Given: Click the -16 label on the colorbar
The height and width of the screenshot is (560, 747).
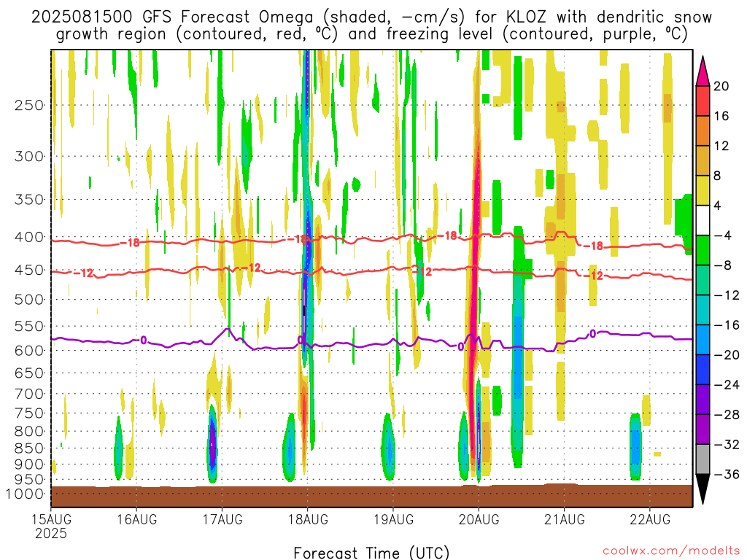Looking at the screenshot, I should [727, 324].
